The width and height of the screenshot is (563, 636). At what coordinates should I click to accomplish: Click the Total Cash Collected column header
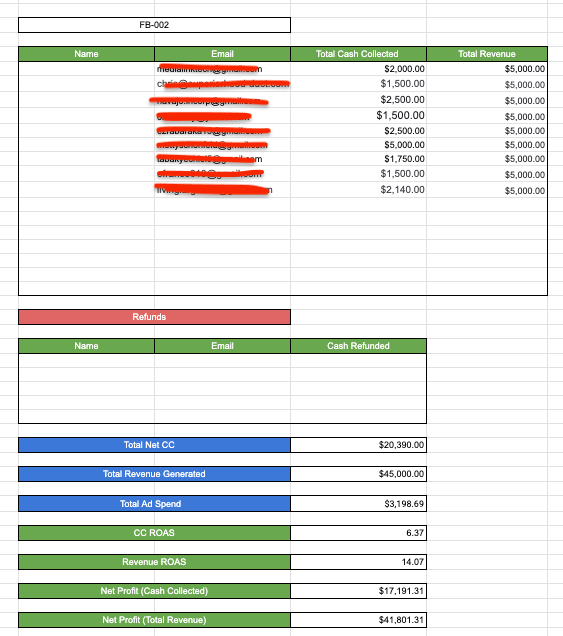[358, 54]
